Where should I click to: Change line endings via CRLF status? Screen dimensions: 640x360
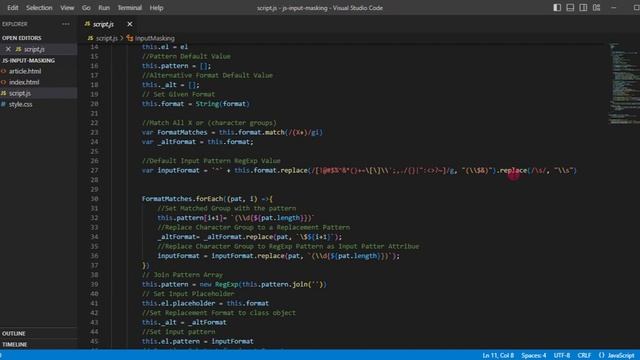click(x=584, y=356)
